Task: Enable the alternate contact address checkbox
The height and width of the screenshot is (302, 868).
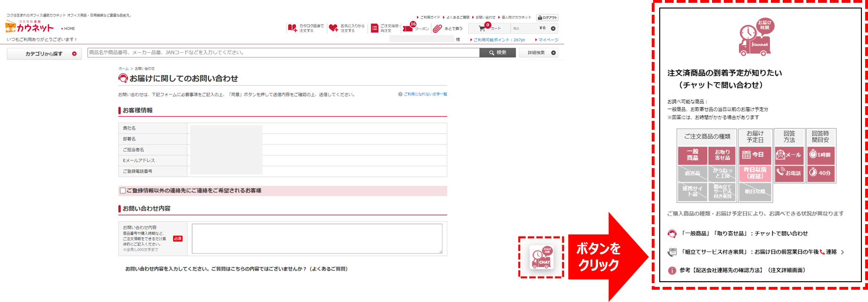Action: click(x=123, y=191)
